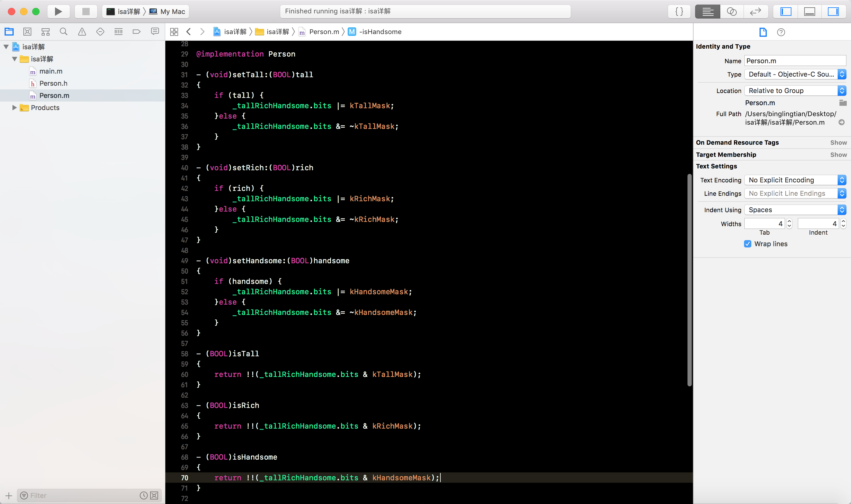Run the project with the Play button

[x=58, y=12]
